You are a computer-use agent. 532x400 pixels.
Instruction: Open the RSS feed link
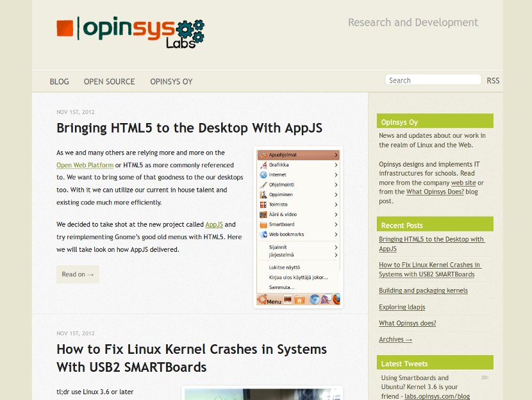coord(493,81)
